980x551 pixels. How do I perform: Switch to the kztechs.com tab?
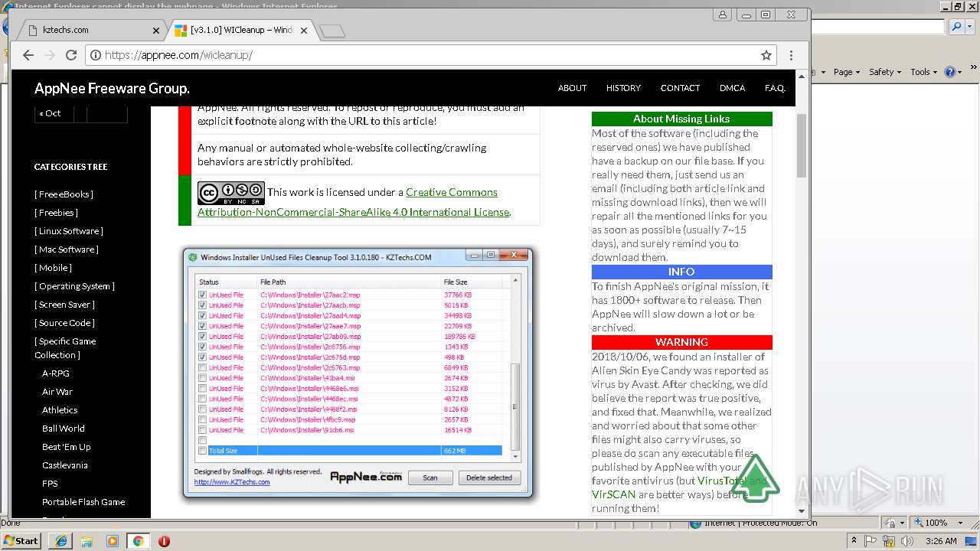pyautogui.click(x=93, y=31)
